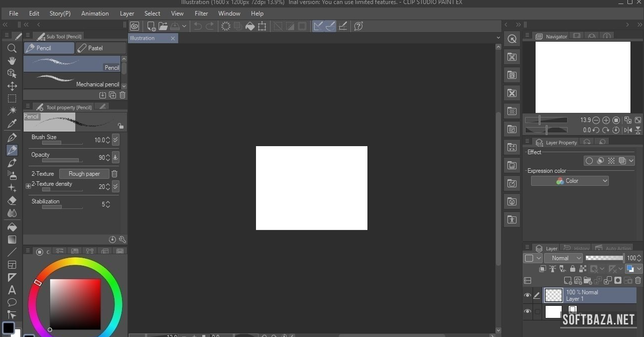Viewport: 644px width, 337px height.
Task: Select the Magnifier zoom tool
Action: (x=12, y=48)
